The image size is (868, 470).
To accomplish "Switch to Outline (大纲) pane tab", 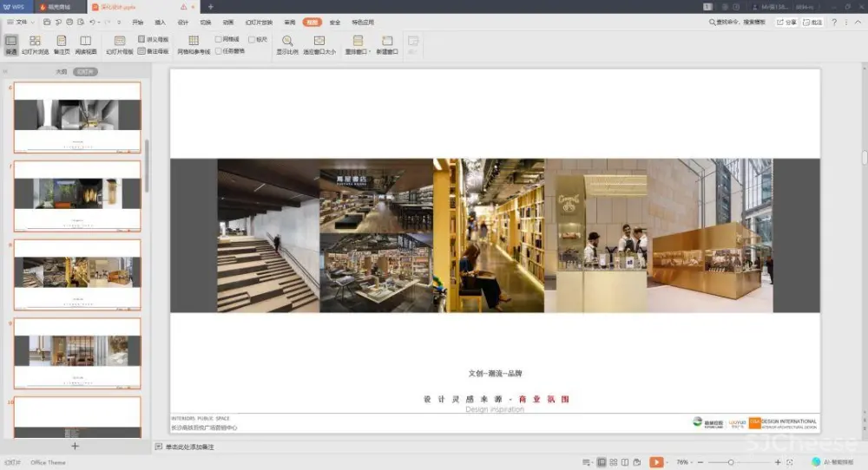I will (61, 72).
